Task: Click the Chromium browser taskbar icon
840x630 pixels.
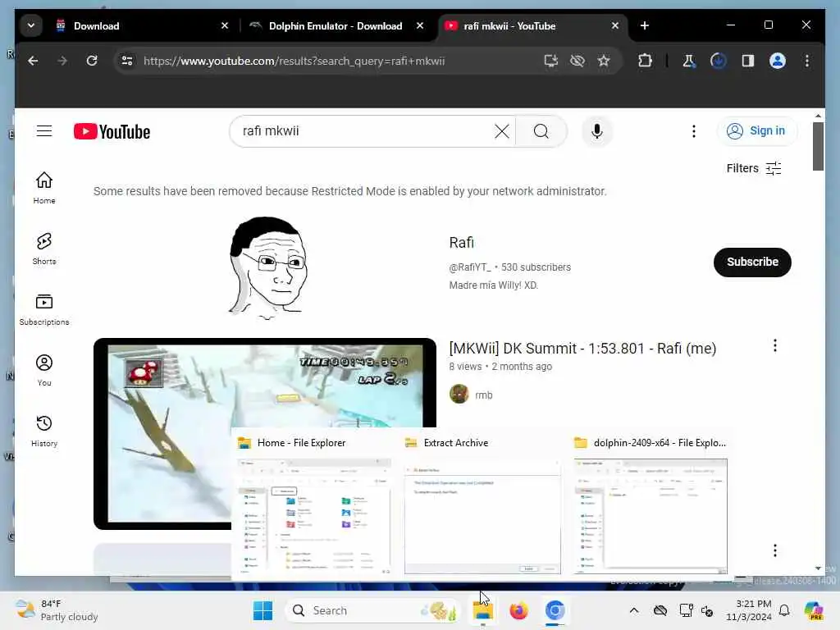Action: coord(555,610)
